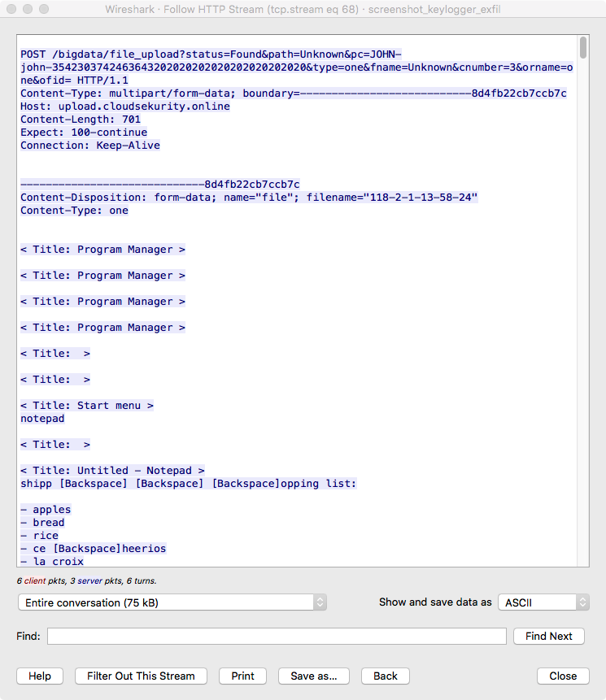The width and height of the screenshot is (606, 700).
Task: Open the Entire conversation (75 kB) dropdown
Action: pos(172,602)
